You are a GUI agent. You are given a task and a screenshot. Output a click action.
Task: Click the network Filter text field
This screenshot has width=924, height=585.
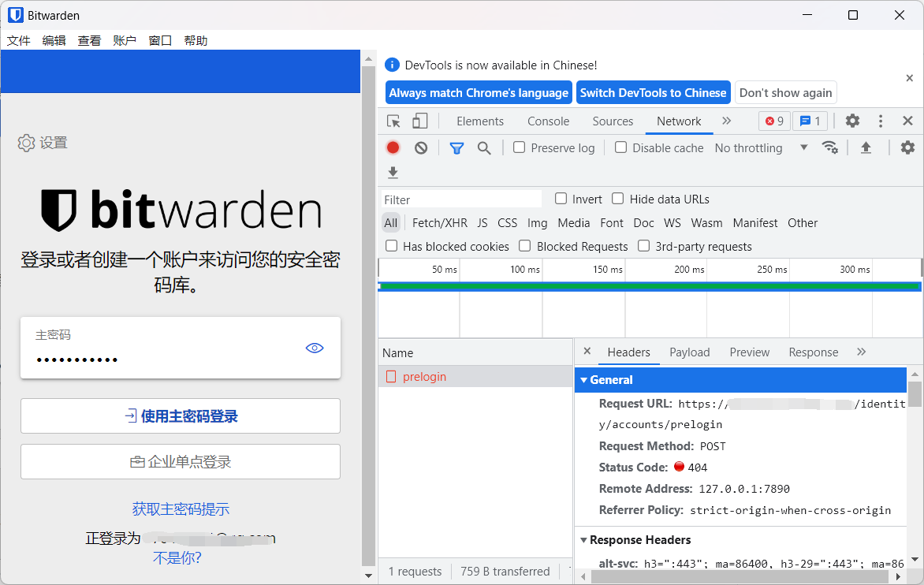point(461,199)
